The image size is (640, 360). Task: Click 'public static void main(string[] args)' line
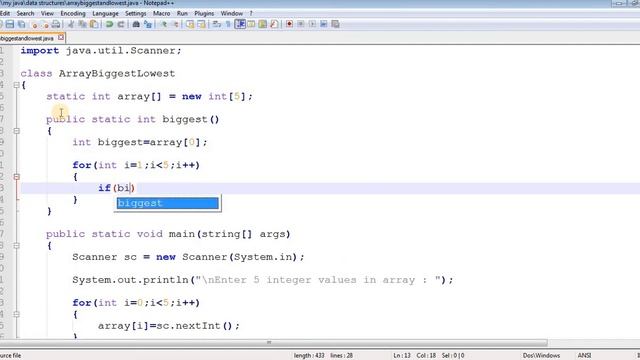168,234
